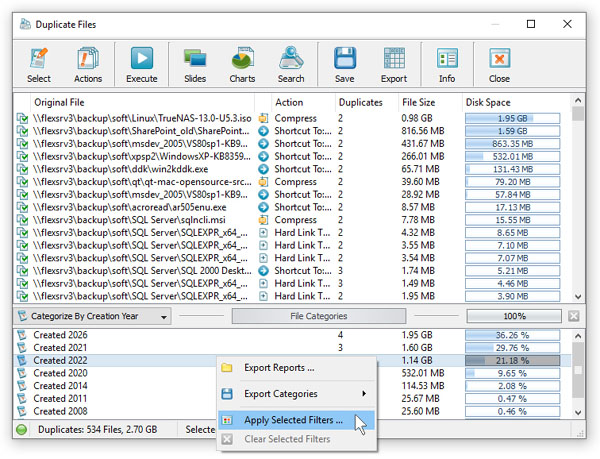The width and height of the screenshot is (600, 459).
Task: Click Compress action icon for qt-mac-opensource row
Action: point(263,182)
